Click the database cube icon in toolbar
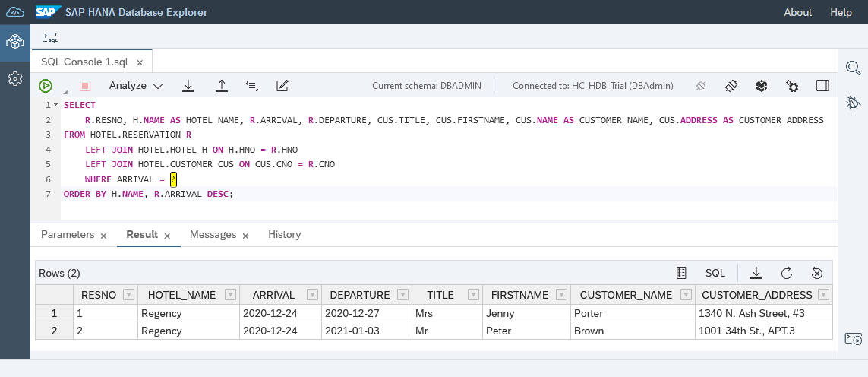 pyautogui.click(x=762, y=85)
